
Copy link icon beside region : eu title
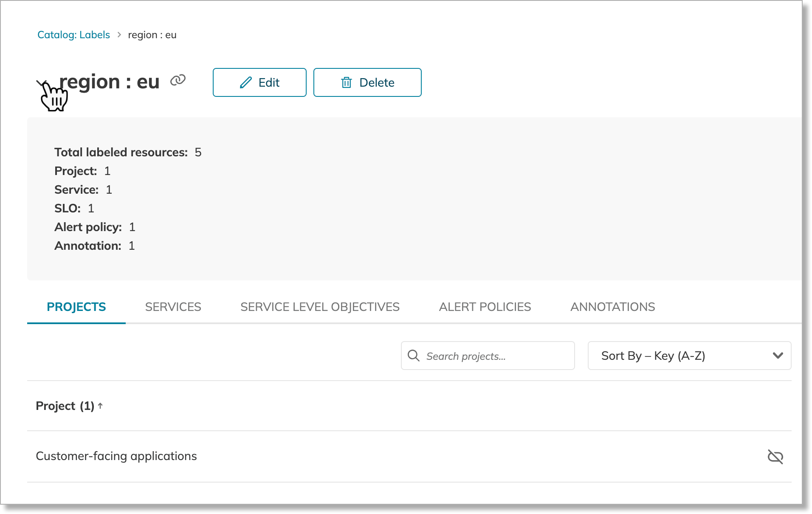click(x=178, y=80)
